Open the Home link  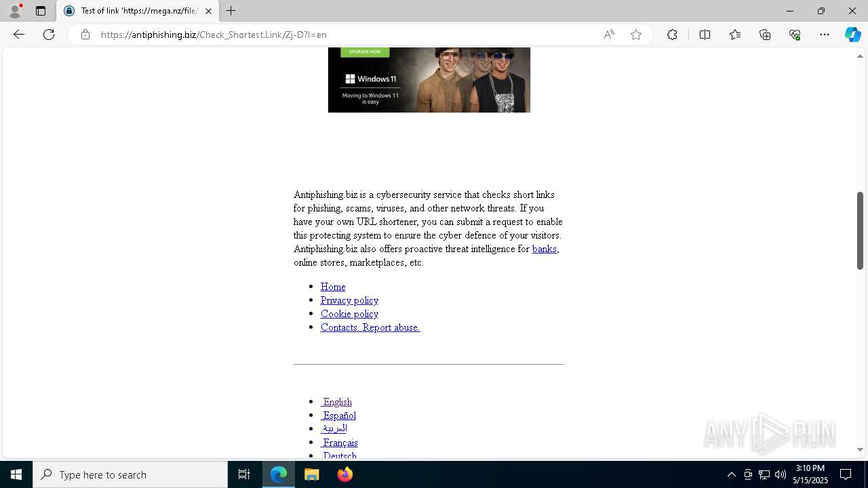click(333, 287)
